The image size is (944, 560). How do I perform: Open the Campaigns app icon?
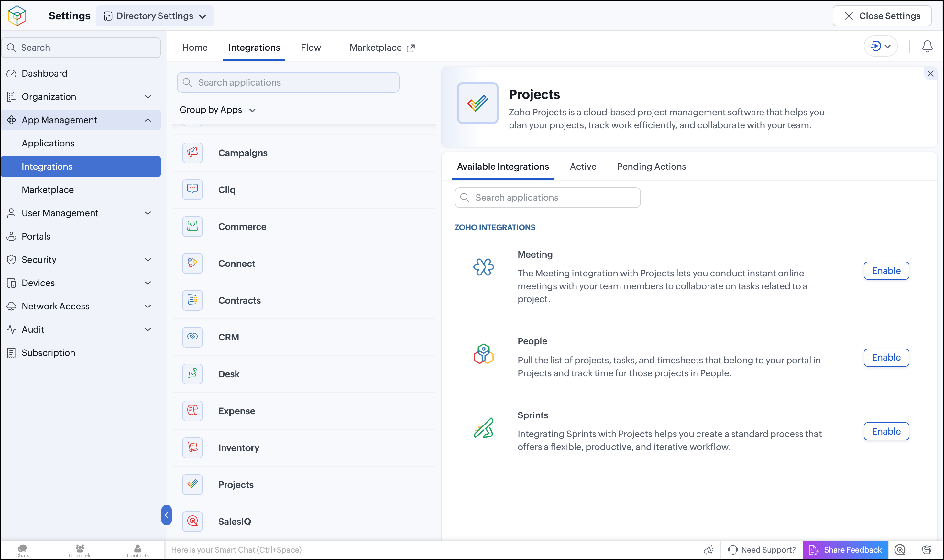click(x=192, y=153)
